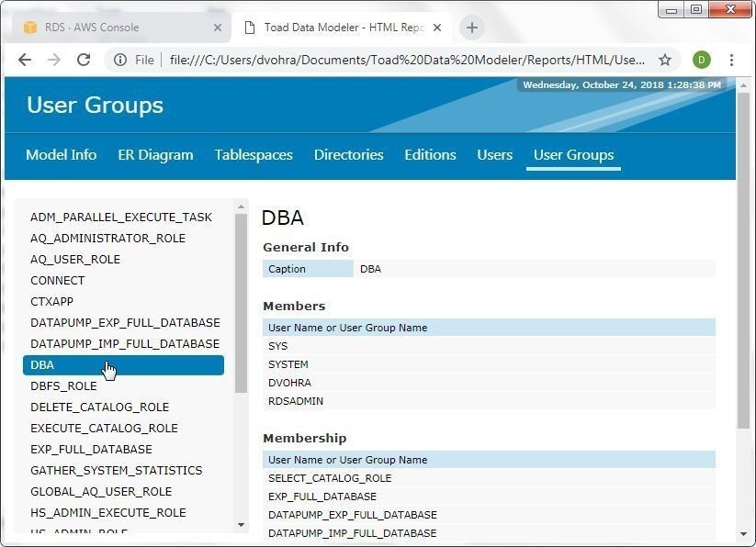
Task: Click the Members table header row
Action: tap(489, 328)
